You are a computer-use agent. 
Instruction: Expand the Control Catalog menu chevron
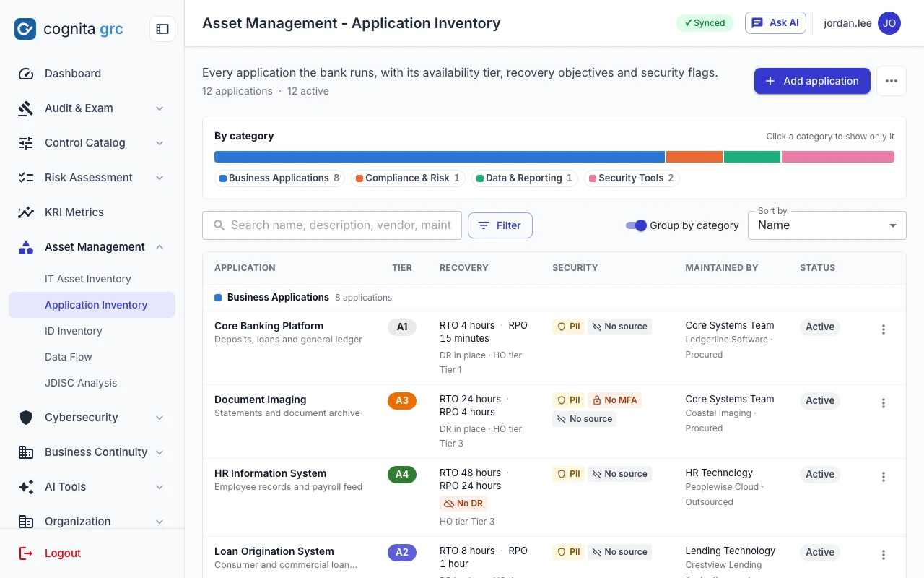click(x=160, y=143)
